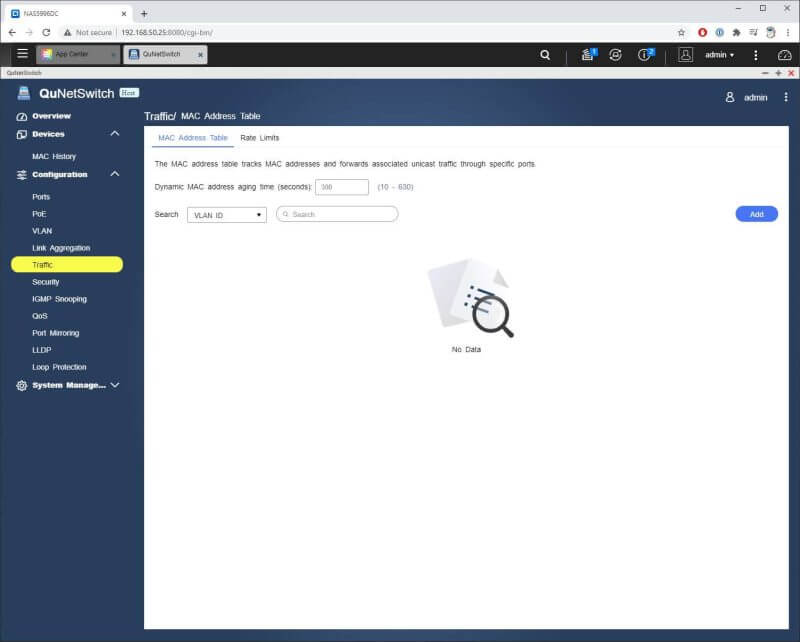This screenshot has width=800, height=642.
Task: Switch to the MAC Address Table tab
Action: coord(193,138)
